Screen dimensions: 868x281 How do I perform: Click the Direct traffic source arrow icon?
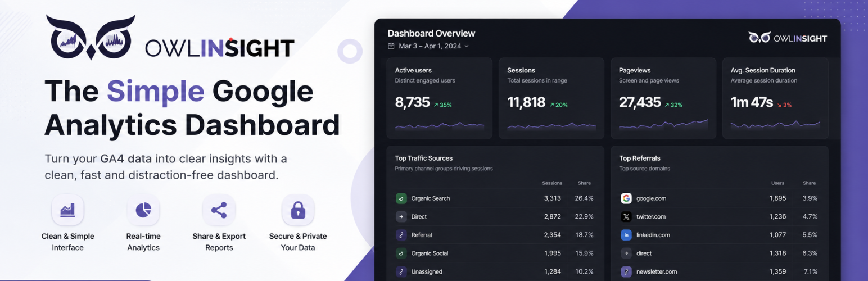pyautogui.click(x=401, y=216)
